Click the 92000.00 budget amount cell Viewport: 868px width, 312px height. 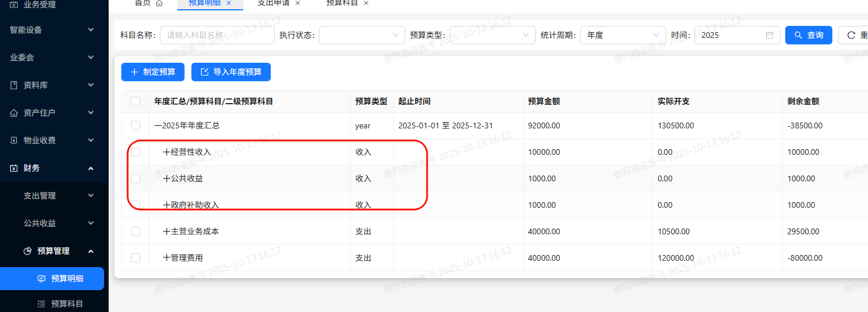click(x=544, y=125)
